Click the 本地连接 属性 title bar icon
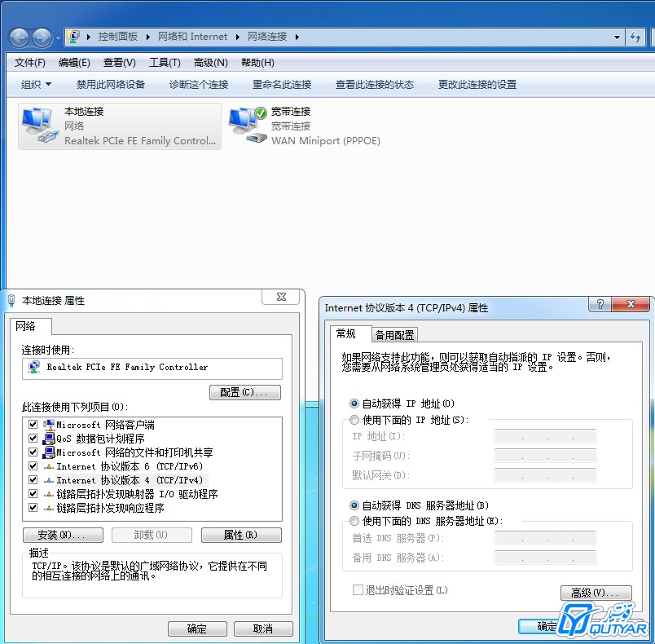The image size is (655, 644). coord(11,301)
